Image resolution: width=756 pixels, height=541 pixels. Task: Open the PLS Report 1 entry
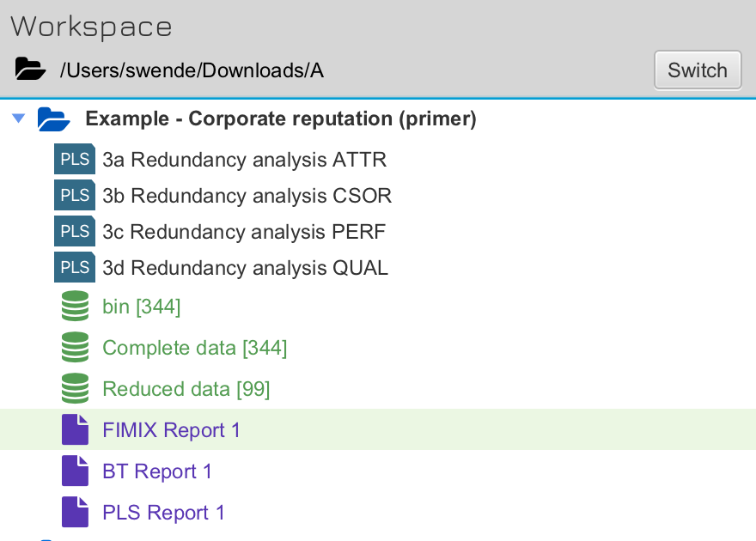pos(163,513)
